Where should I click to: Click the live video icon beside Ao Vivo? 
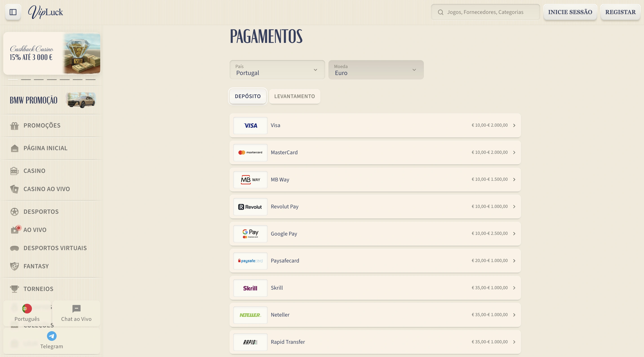(x=15, y=230)
